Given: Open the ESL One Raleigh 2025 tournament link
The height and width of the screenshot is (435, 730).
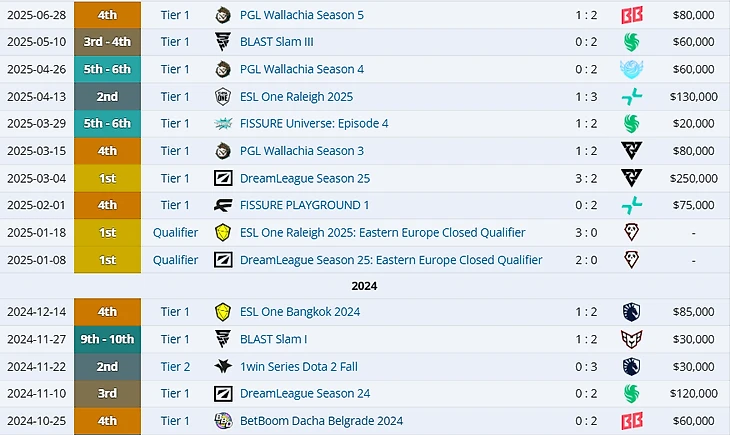Looking at the screenshot, I should point(295,97).
